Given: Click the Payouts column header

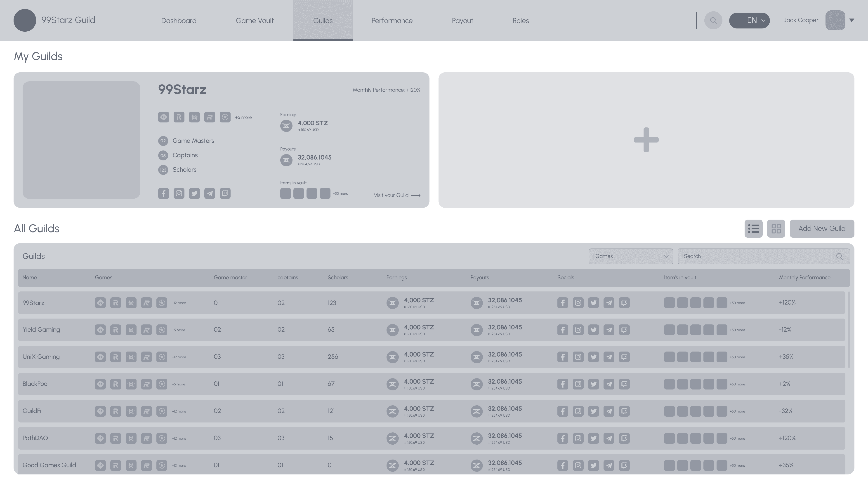Looking at the screenshot, I should click(x=479, y=278).
